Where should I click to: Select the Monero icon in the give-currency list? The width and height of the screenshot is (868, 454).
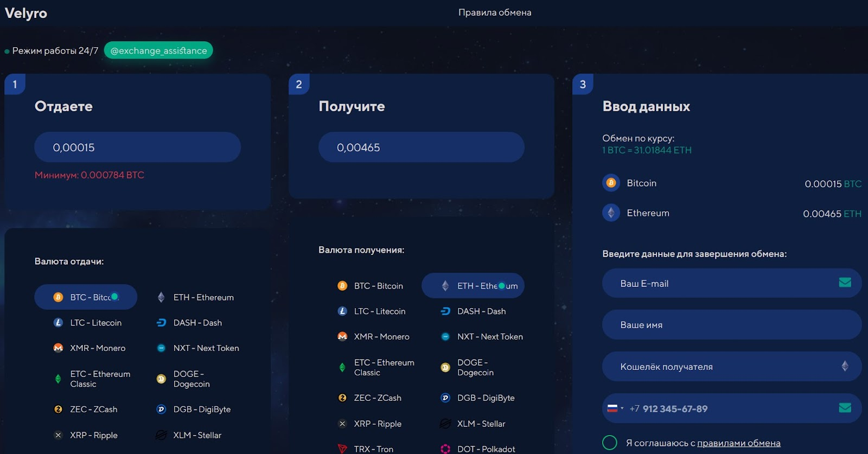[58, 348]
